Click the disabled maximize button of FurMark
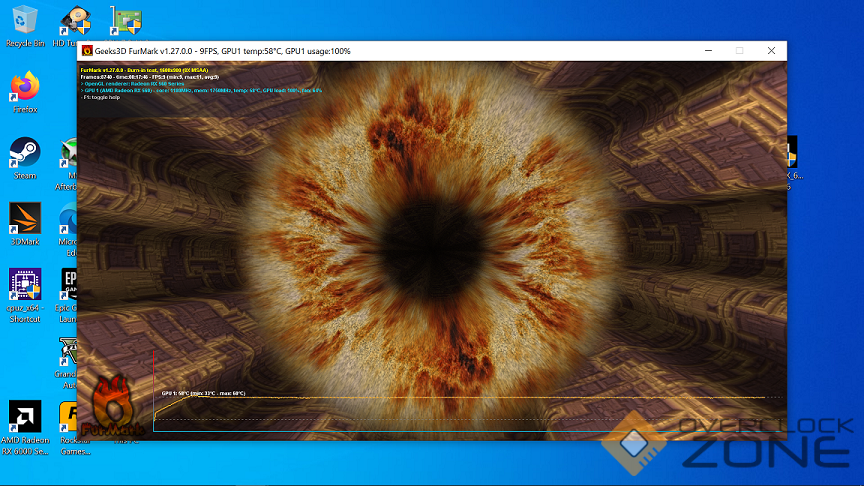Viewport: 864px width, 486px height. [x=739, y=51]
